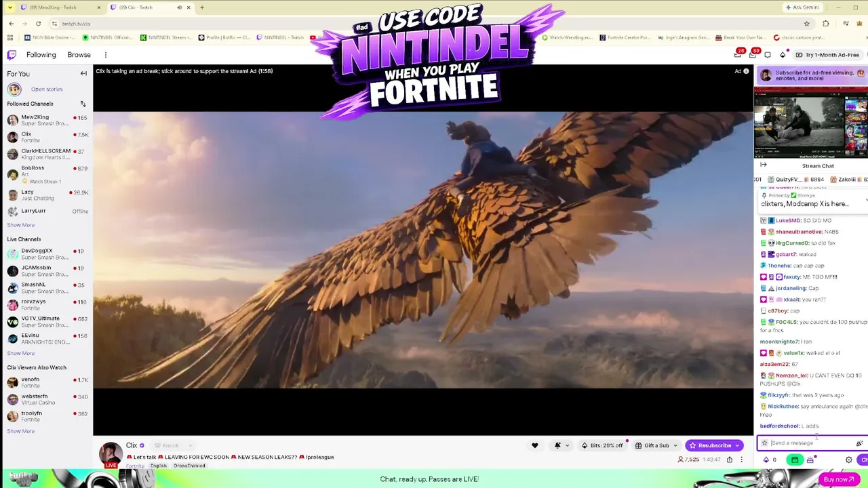Collapse the For You sidebar
The image size is (868, 488).
(83, 73)
